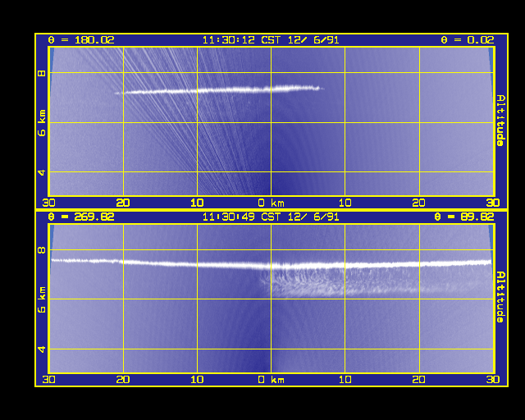Click range tick 20 on the θ = 0.02 side
The height and width of the screenshot is (420, 525).
(419, 203)
